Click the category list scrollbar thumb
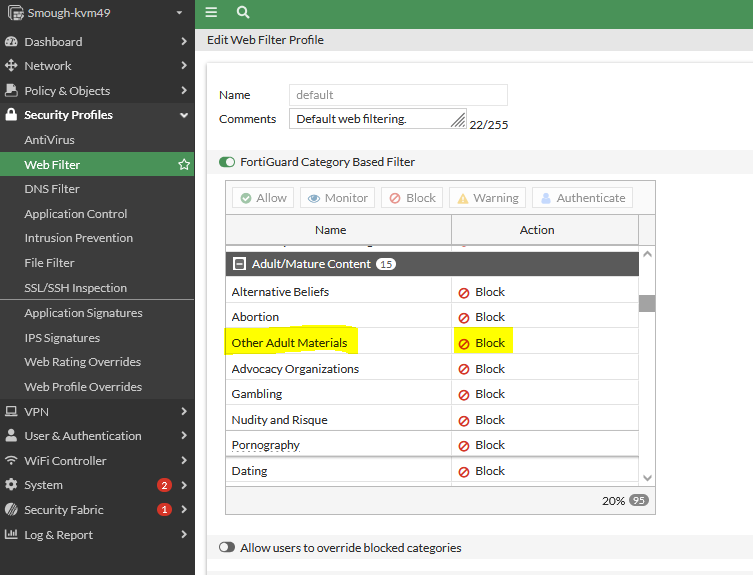 pos(647,303)
